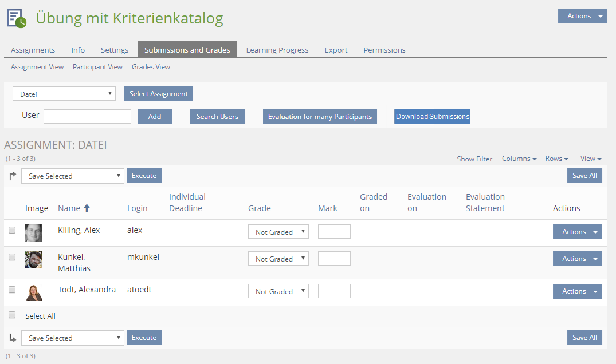Viewport: 616px width, 364px height.
Task: Tick the checkbox for Kunkel, Matthias
Action: (x=12, y=258)
